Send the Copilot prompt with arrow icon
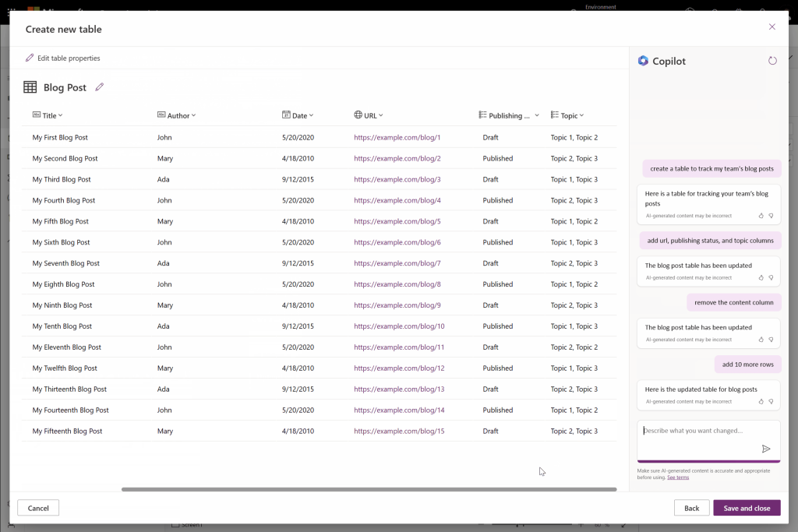 coord(766,449)
